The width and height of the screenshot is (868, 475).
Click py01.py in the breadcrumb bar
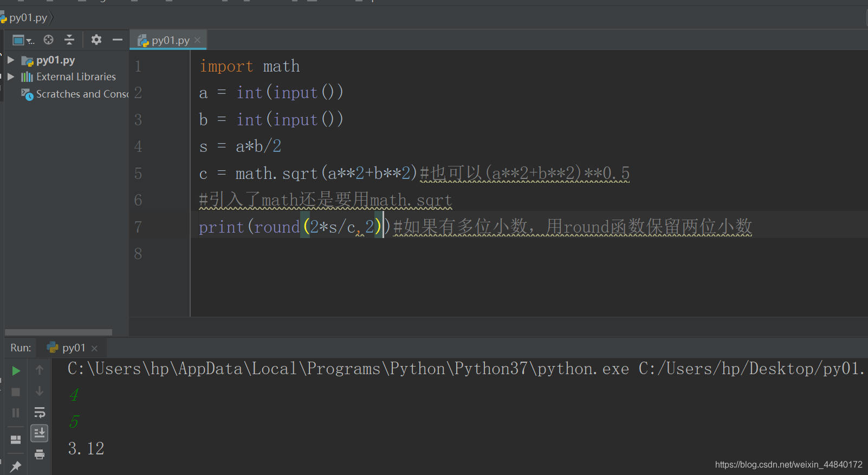[x=28, y=17]
